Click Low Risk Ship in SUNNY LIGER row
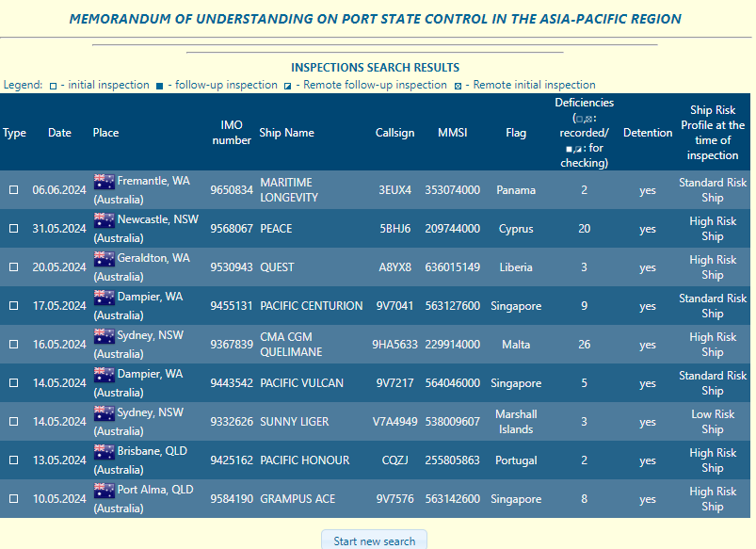 713,421
